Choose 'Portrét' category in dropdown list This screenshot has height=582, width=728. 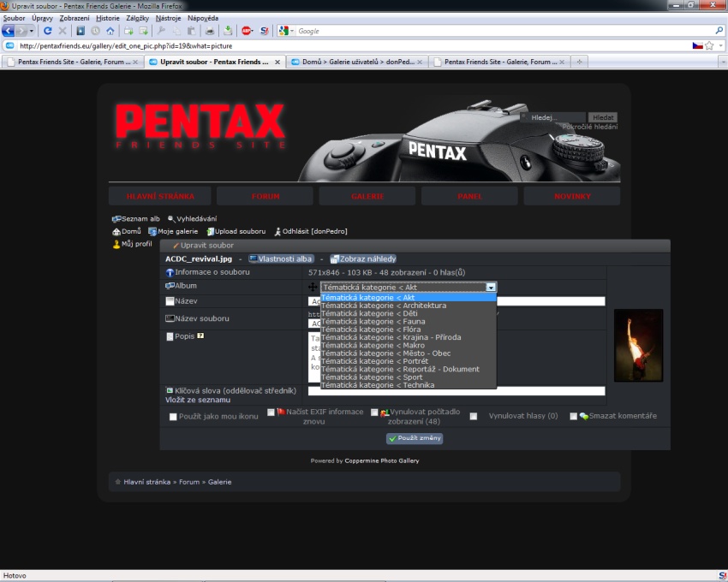pos(374,361)
